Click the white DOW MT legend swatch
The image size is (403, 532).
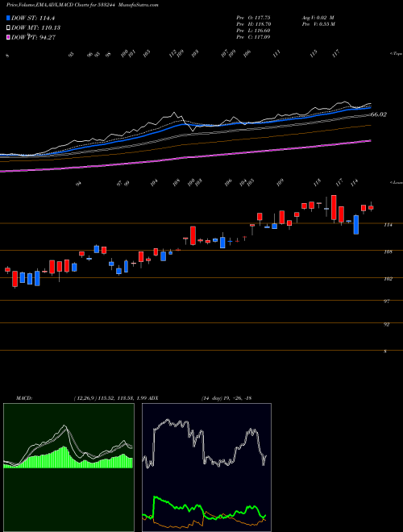[x=8, y=28]
